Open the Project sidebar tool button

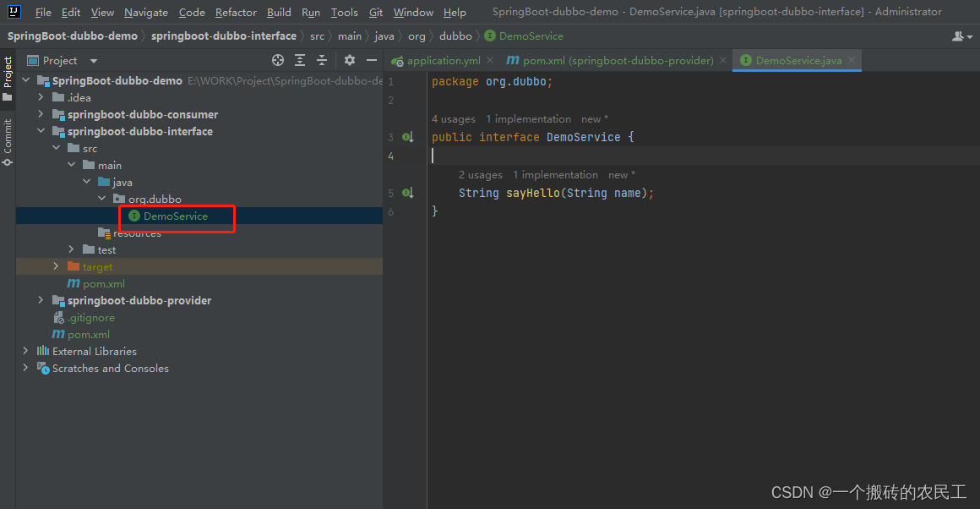pyautogui.click(x=8, y=78)
